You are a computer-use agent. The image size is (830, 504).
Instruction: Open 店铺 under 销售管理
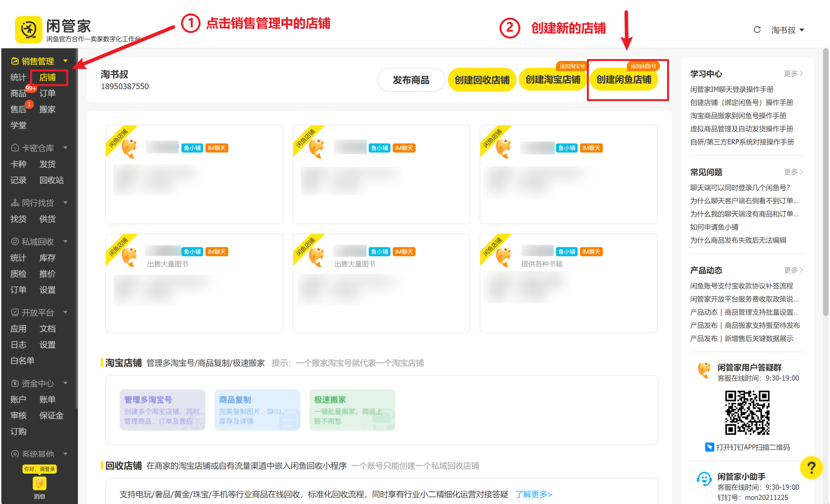tap(48, 78)
